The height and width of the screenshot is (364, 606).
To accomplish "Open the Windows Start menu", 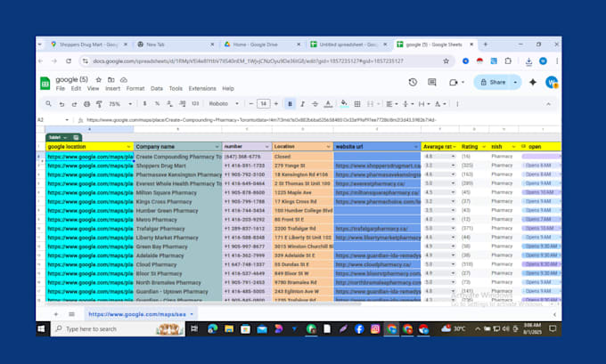I will click(41, 329).
